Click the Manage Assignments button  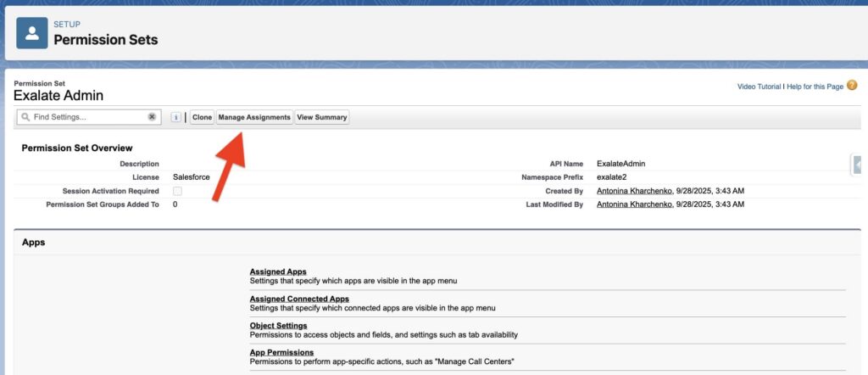pyautogui.click(x=253, y=117)
